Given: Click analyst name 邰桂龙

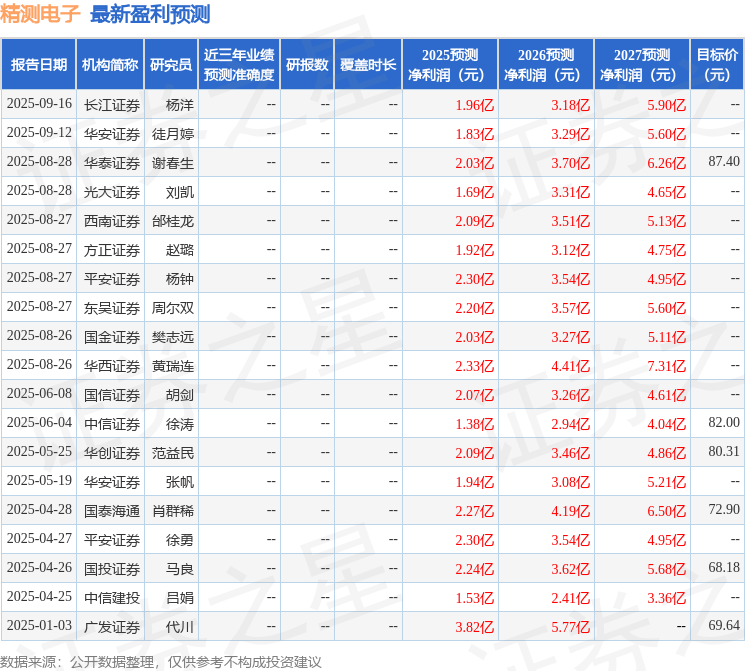Looking at the screenshot, I should click(x=173, y=221).
